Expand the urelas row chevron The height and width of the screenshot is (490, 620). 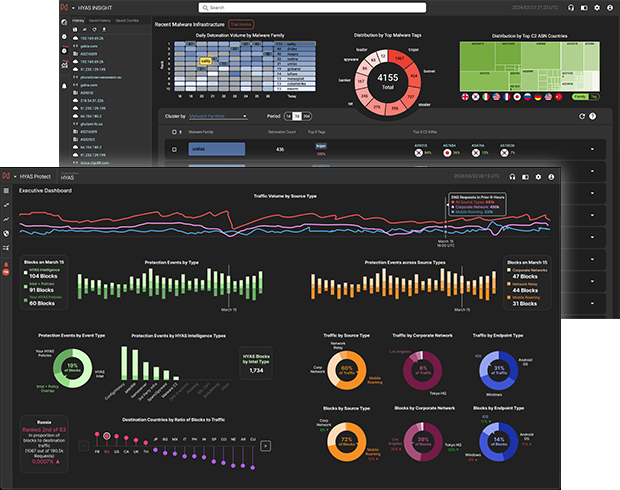click(x=592, y=149)
